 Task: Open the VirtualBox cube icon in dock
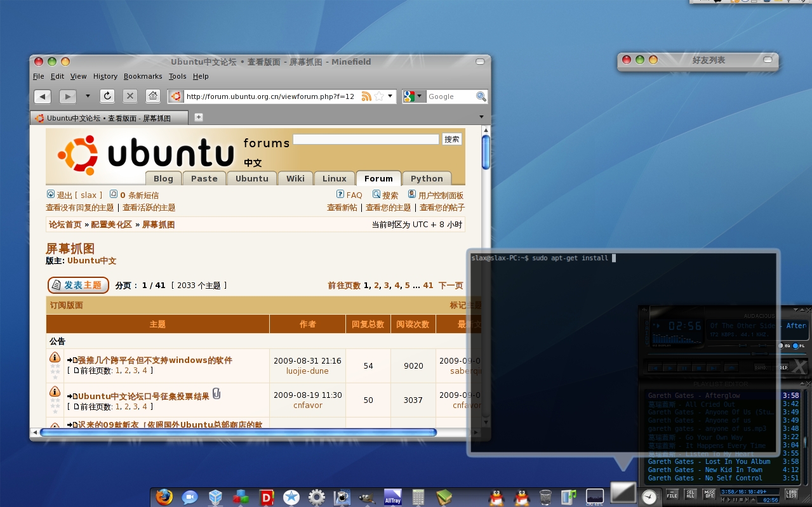216,497
